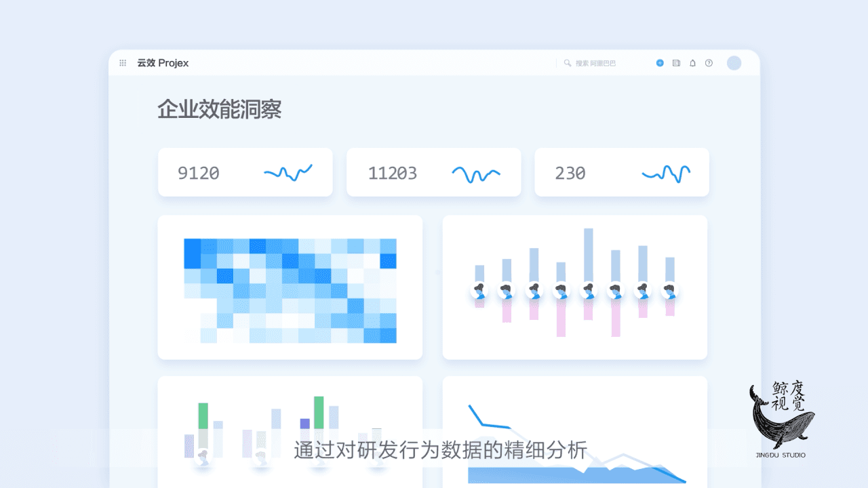Click the 企业效能洞察 page heading

(x=219, y=109)
